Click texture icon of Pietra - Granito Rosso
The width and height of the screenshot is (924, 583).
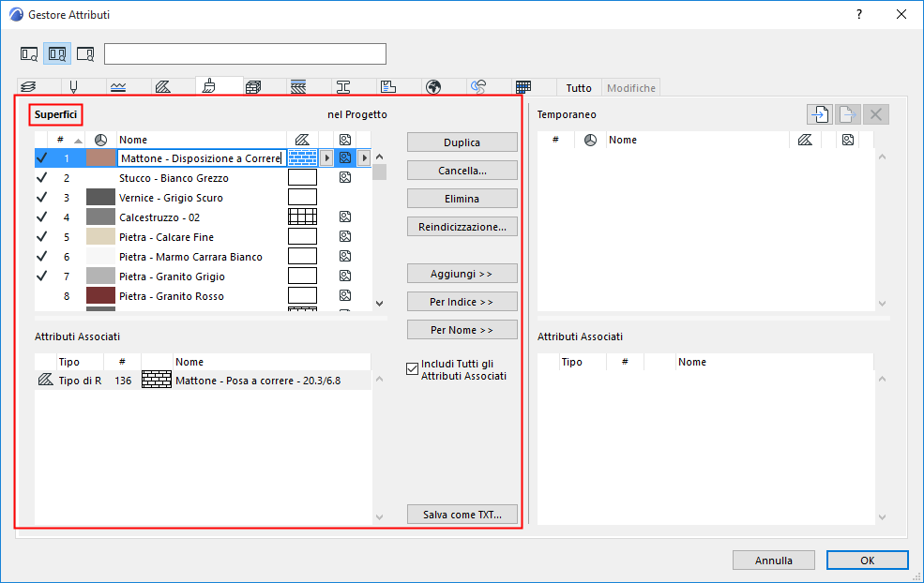click(345, 295)
